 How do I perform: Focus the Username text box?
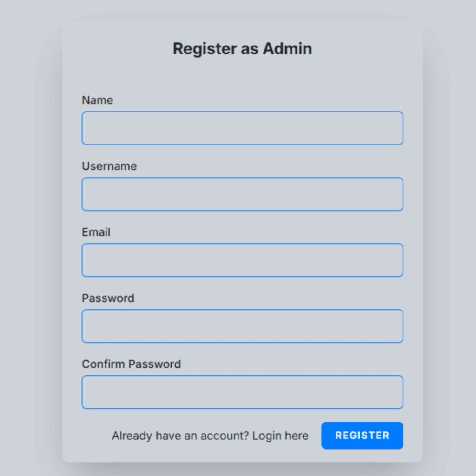(x=242, y=194)
